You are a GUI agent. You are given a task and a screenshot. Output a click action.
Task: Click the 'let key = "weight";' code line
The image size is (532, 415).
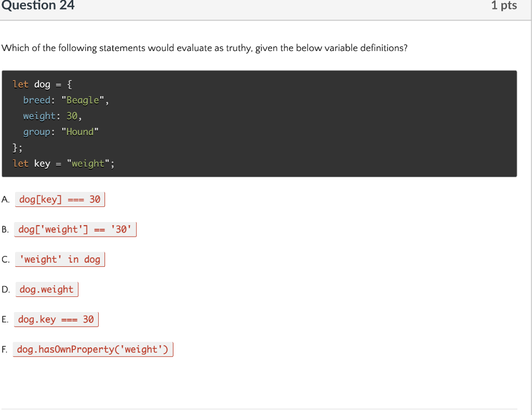tap(63, 164)
